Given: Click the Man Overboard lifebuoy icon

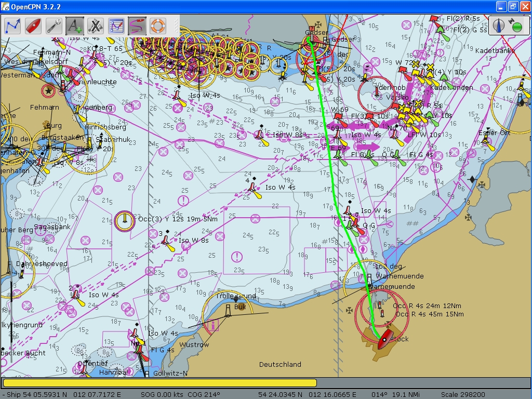Looking at the screenshot, I should point(158,26).
